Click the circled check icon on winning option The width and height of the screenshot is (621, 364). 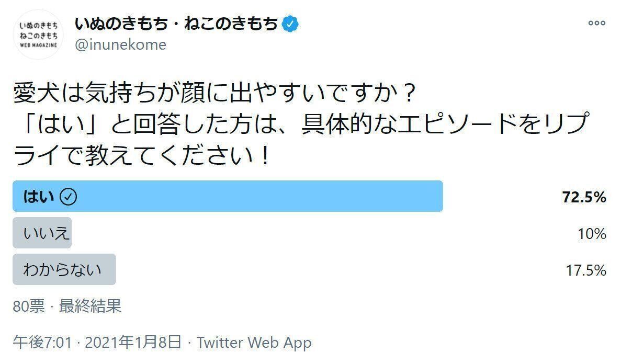coord(69,197)
